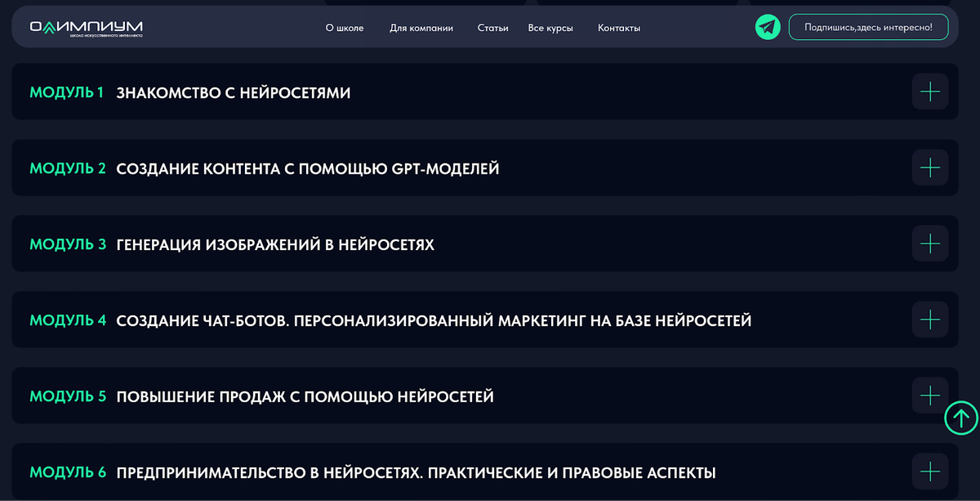Image resolution: width=980 pixels, height=501 pixels.
Task: Click the title Знакомство с нейросетями
Action: 234,93
